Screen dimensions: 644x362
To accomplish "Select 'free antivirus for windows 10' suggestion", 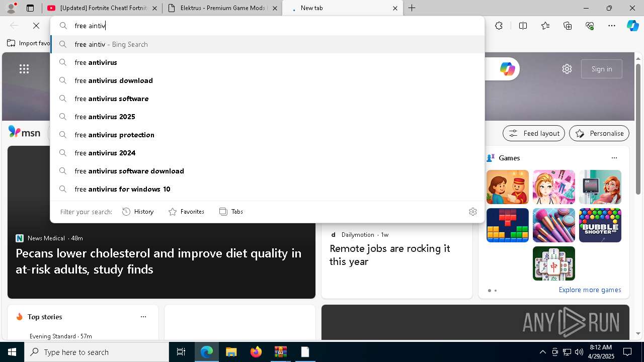I will click(x=268, y=189).
